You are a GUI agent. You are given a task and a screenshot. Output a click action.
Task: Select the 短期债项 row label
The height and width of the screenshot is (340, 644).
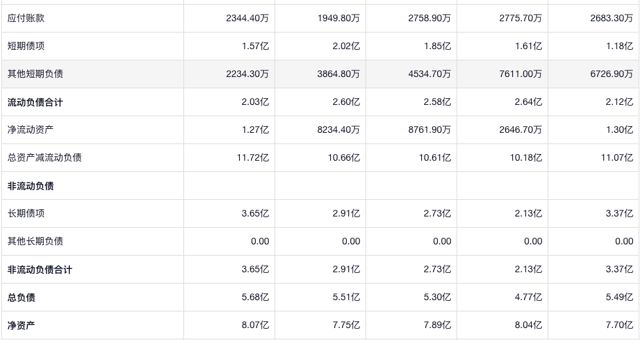[27, 46]
